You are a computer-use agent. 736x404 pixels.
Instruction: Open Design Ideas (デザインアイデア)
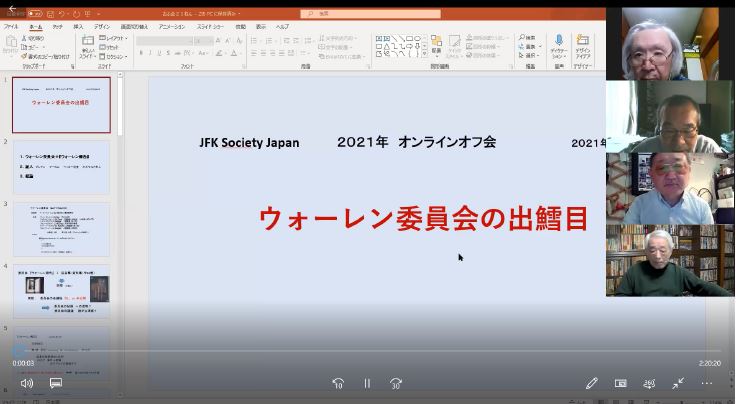click(x=583, y=46)
